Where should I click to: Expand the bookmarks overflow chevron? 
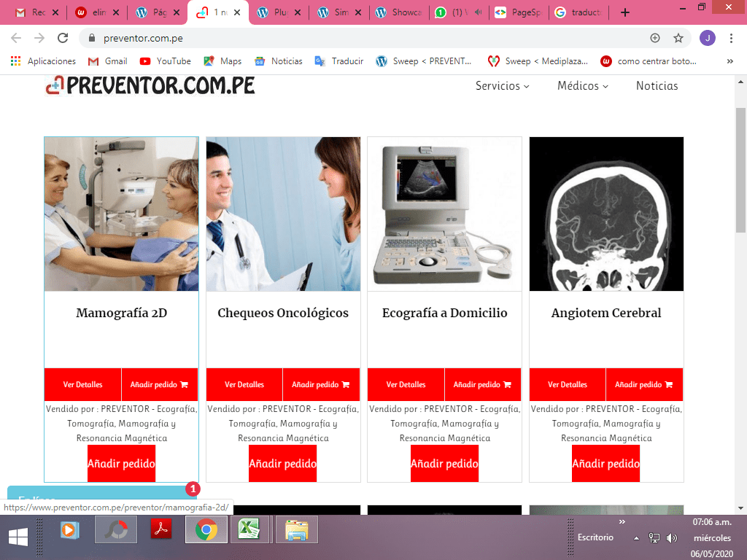729,61
